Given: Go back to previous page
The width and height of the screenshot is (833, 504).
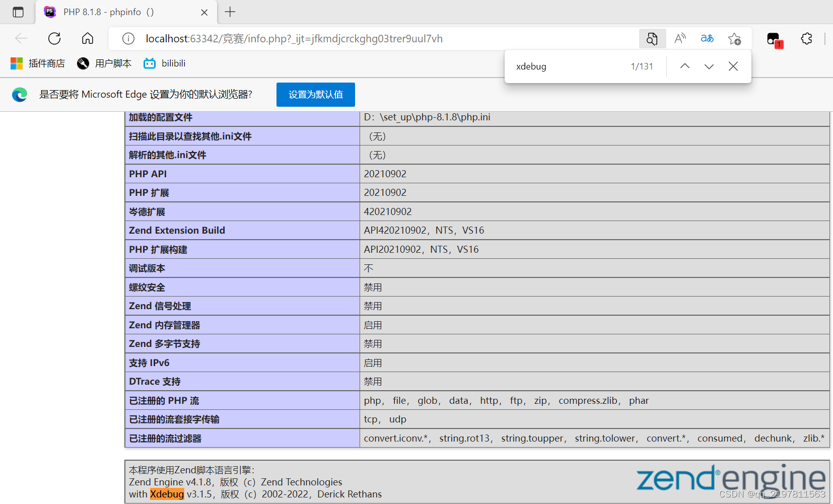Looking at the screenshot, I should tap(21, 38).
